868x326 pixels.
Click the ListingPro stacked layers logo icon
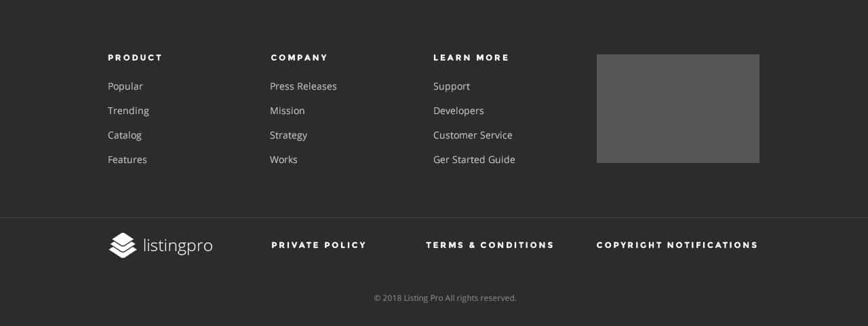(x=123, y=245)
